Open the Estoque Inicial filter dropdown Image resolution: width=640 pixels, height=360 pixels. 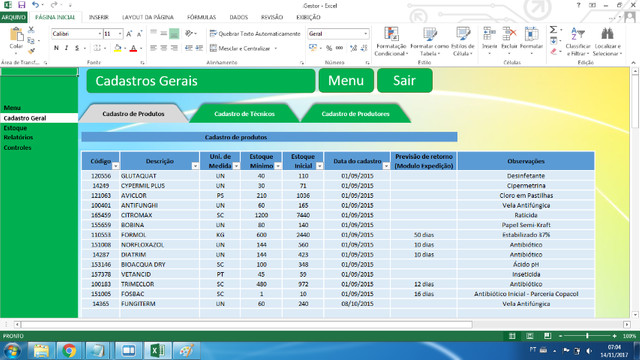click(320, 166)
